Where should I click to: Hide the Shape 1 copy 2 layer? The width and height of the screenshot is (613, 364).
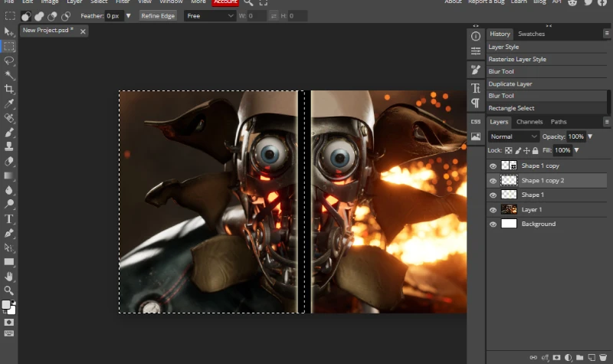coord(493,181)
